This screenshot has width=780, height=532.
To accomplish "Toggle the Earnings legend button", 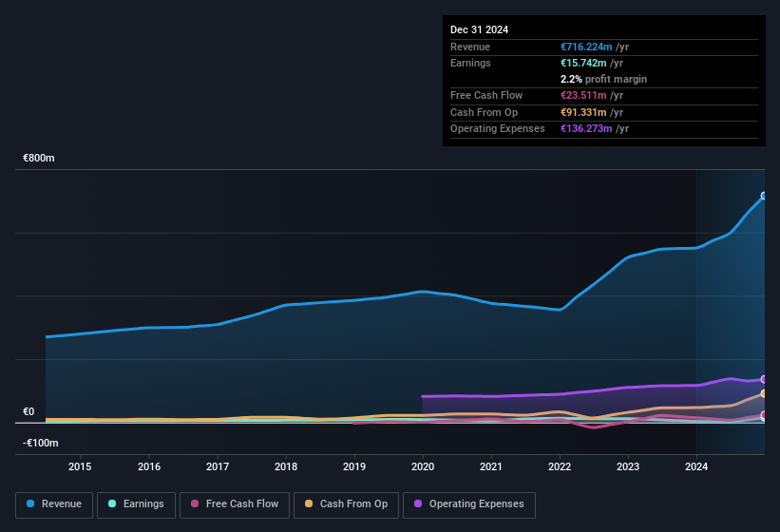I will 136,504.
